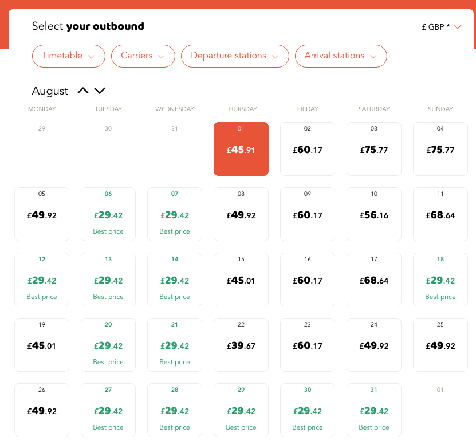This screenshot has width=476, height=448.
Task: Select the £68.64 fare on August 17
Action: tap(374, 280)
